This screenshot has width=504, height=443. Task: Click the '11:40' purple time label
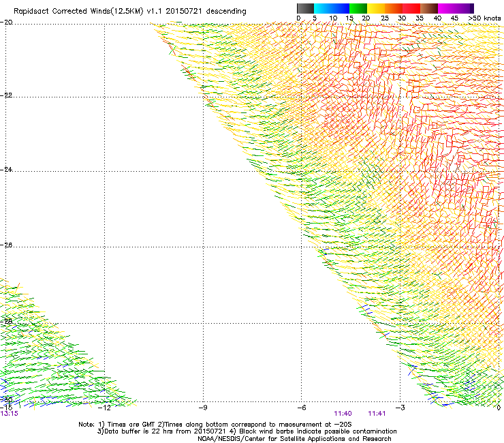click(343, 414)
